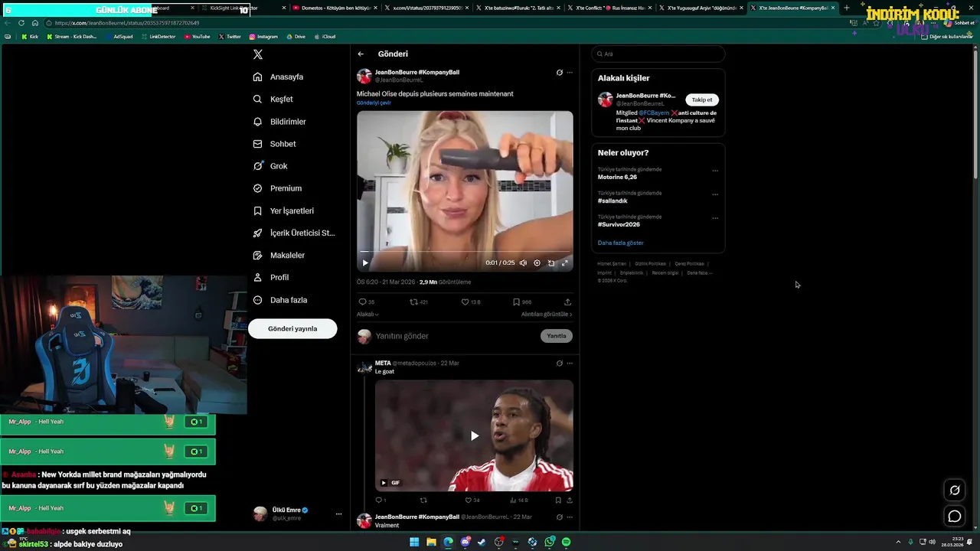Open Grok action icon on main post
The width and height of the screenshot is (980, 551).
[559, 73]
